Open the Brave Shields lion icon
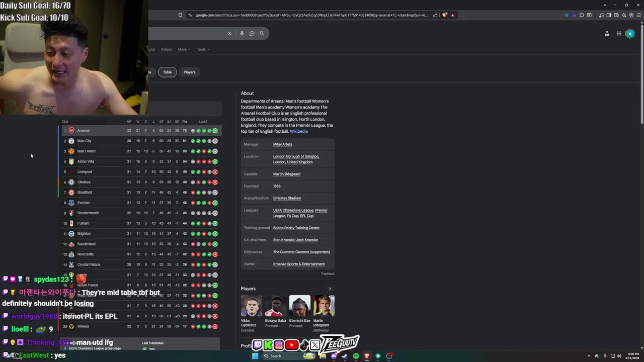The width and height of the screenshot is (644, 362). (444, 15)
